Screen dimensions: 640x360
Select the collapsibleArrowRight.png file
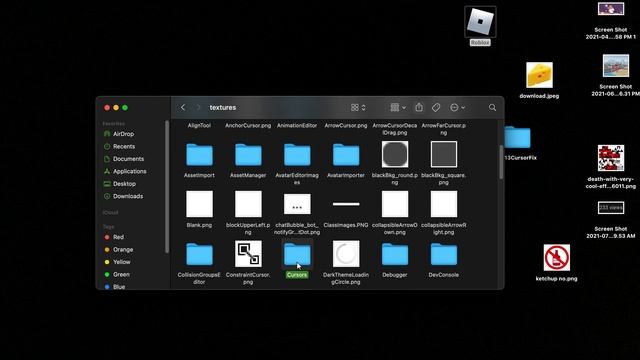444,204
